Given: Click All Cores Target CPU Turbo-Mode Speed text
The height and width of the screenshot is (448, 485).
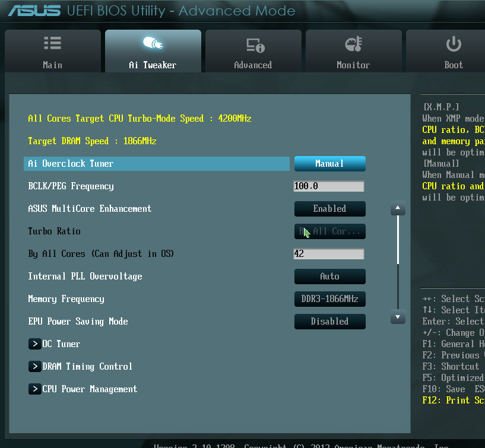Looking at the screenshot, I should pos(140,119).
